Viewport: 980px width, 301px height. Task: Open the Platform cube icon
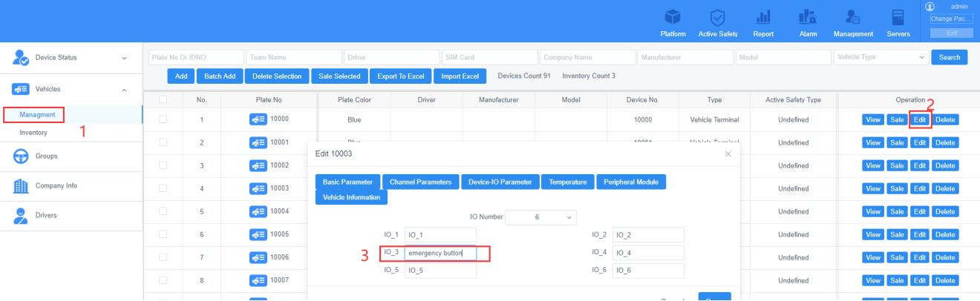(x=673, y=17)
